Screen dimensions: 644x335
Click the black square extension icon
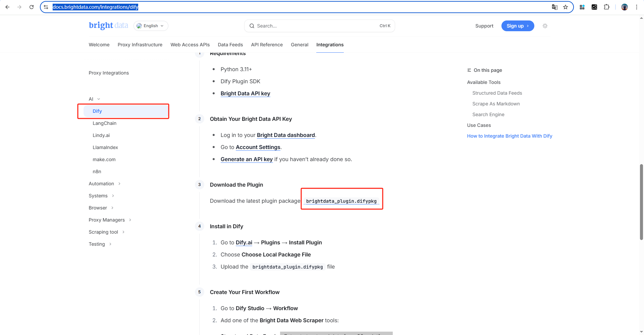click(x=594, y=7)
